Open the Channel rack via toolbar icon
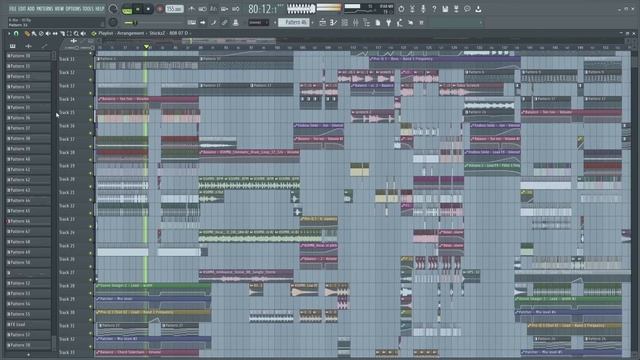This screenshot has height=360, width=640. (344, 23)
